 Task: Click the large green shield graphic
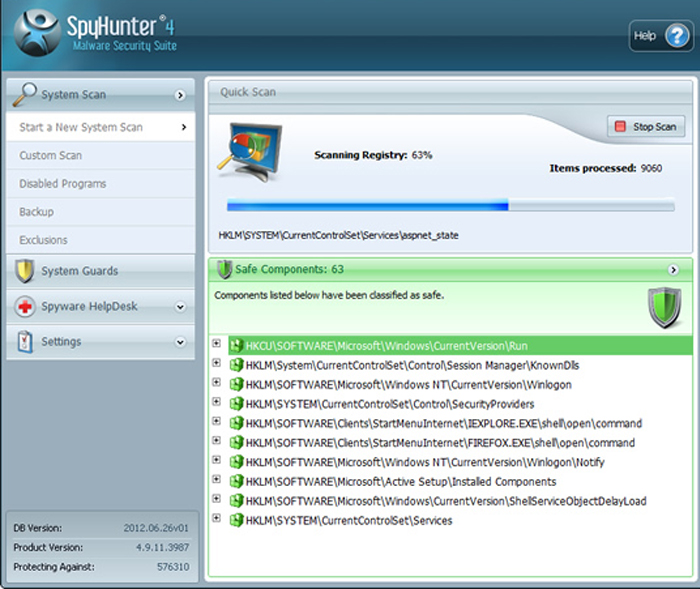click(665, 307)
